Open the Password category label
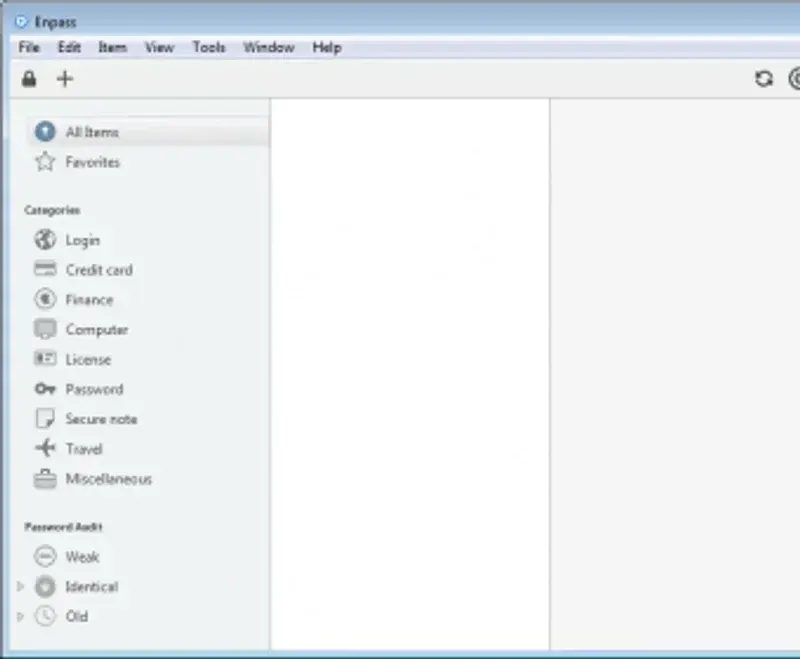 (x=94, y=389)
